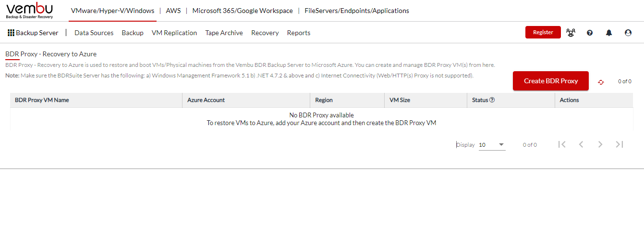The width and height of the screenshot is (644, 242).
Task: Open the user profile icon
Action: pos(628,33)
